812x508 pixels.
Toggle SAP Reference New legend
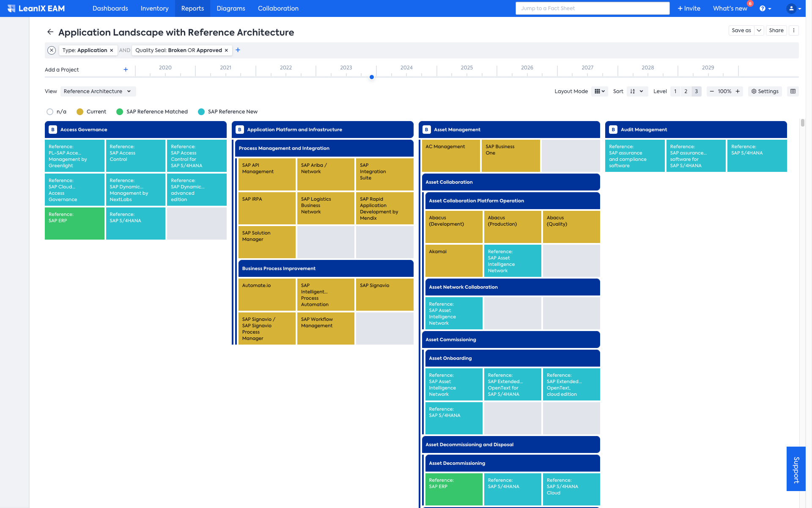click(228, 112)
